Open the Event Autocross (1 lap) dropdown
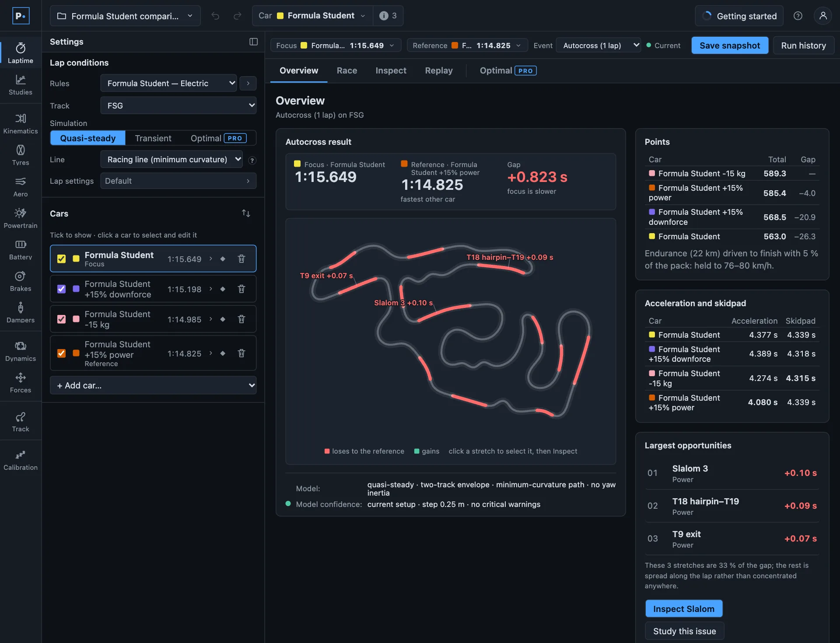Image resolution: width=840 pixels, height=643 pixels. [598, 45]
